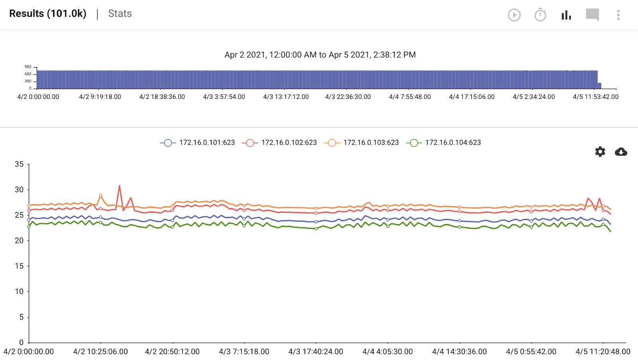Hide the 172.16.0.103:623 series via legend

[371, 143]
